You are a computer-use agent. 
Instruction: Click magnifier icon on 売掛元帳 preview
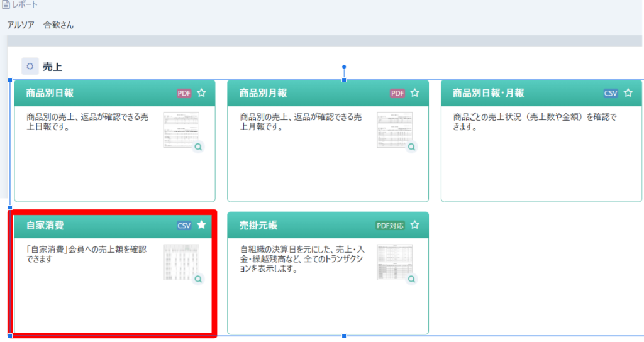click(x=412, y=279)
